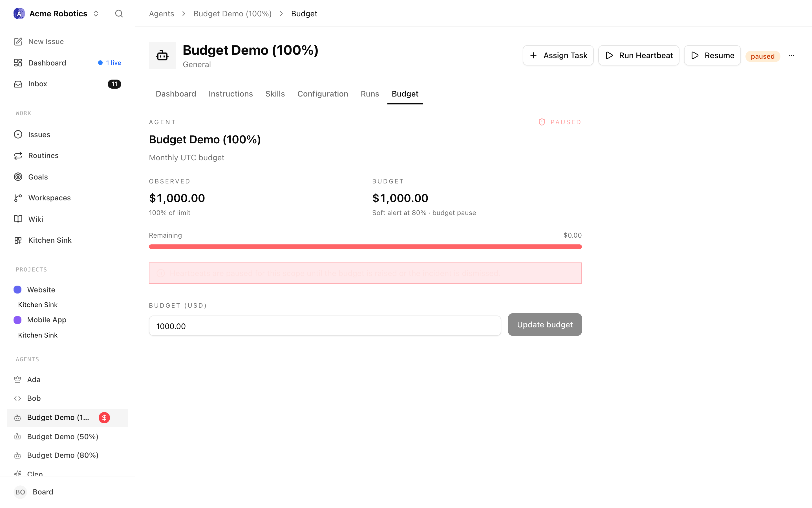
Task: Click the search magnifier icon
Action: tap(119, 14)
